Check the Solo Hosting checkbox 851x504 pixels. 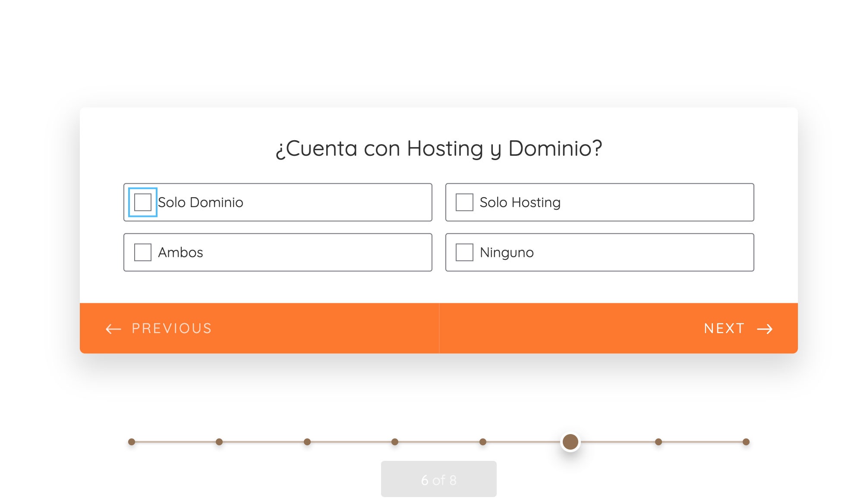pyautogui.click(x=465, y=202)
